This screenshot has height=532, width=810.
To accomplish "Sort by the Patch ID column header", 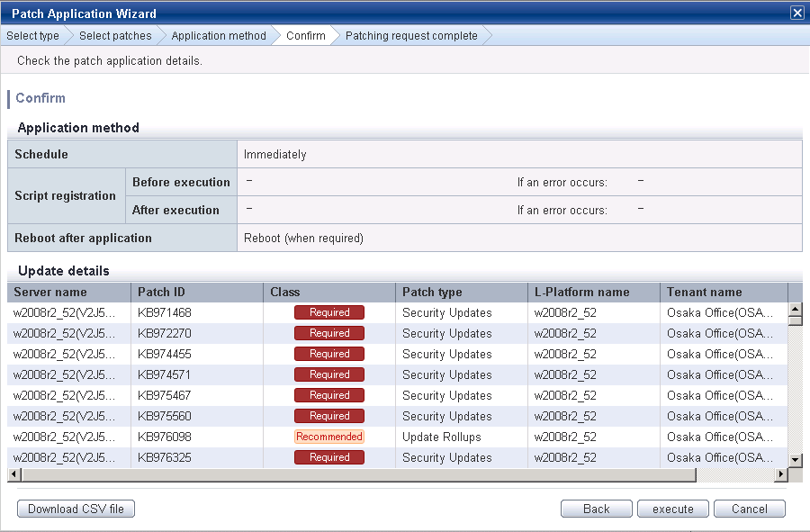I will [197, 292].
